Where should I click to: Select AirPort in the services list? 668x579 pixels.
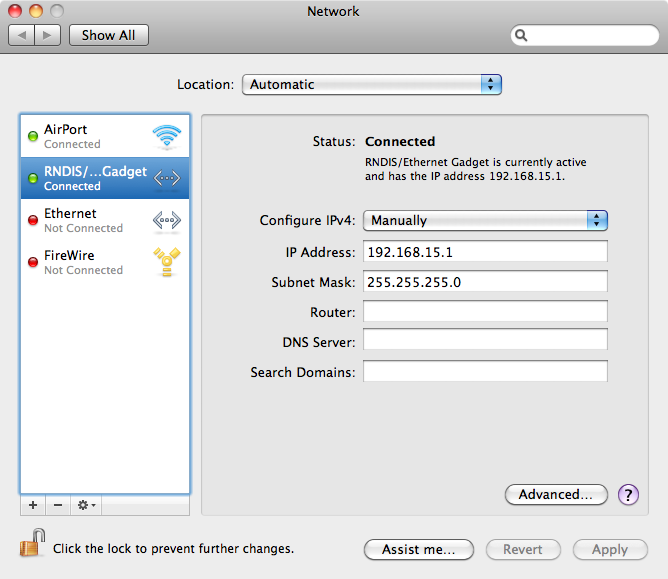(105, 136)
